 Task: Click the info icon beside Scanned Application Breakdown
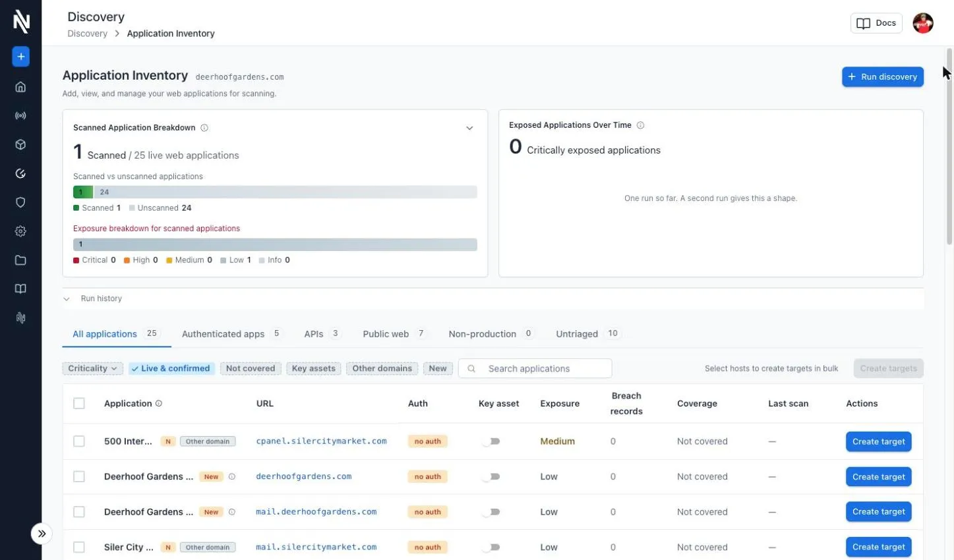coord(204,128)
